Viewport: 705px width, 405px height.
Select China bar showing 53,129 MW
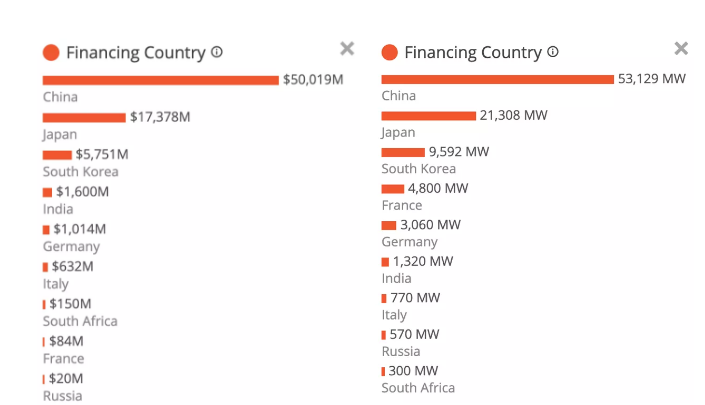click(497, 79)
